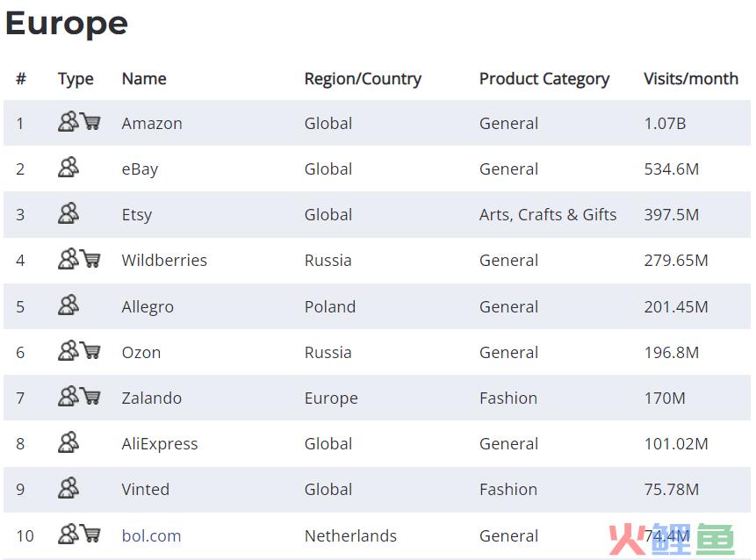Viewport: 756px width, 560px height.
Task: Click the marketplace type icon in Amazon row
Action: pos(68,121)
